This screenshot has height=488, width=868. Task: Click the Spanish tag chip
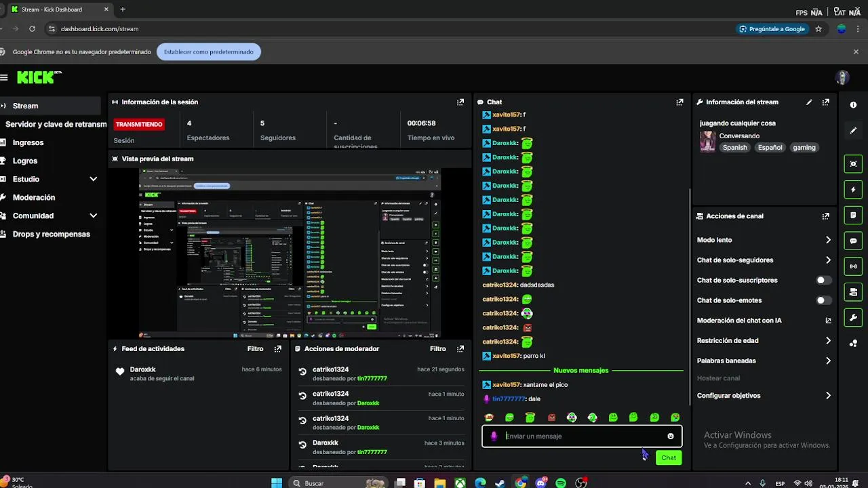[734, 148]
